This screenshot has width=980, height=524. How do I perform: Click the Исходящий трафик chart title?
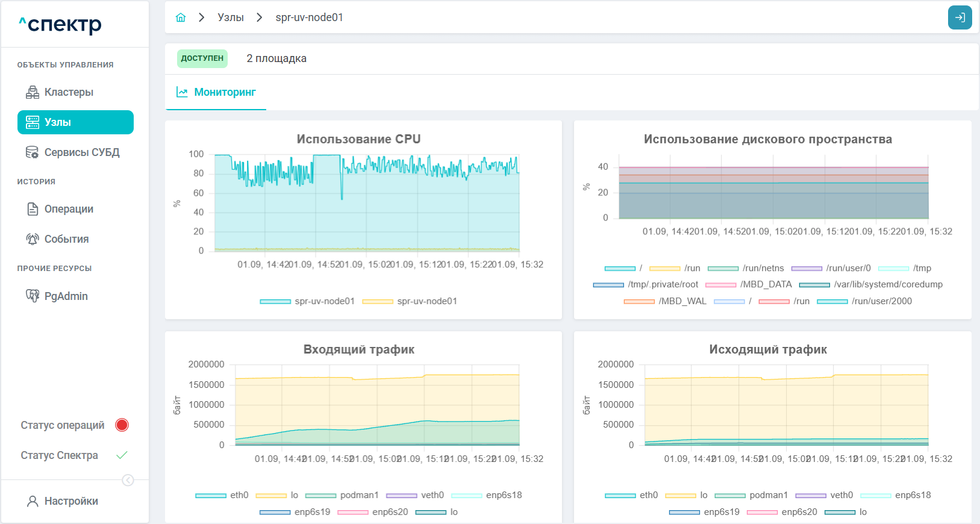[x=768, y=349]
